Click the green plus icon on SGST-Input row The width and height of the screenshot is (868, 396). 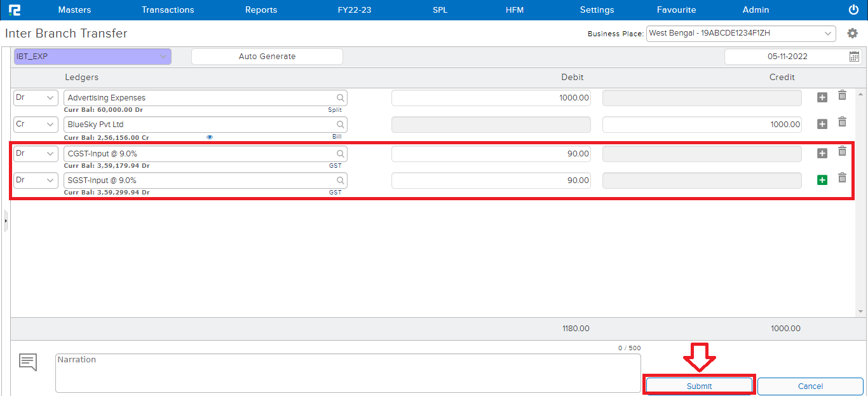pos(822,180)
